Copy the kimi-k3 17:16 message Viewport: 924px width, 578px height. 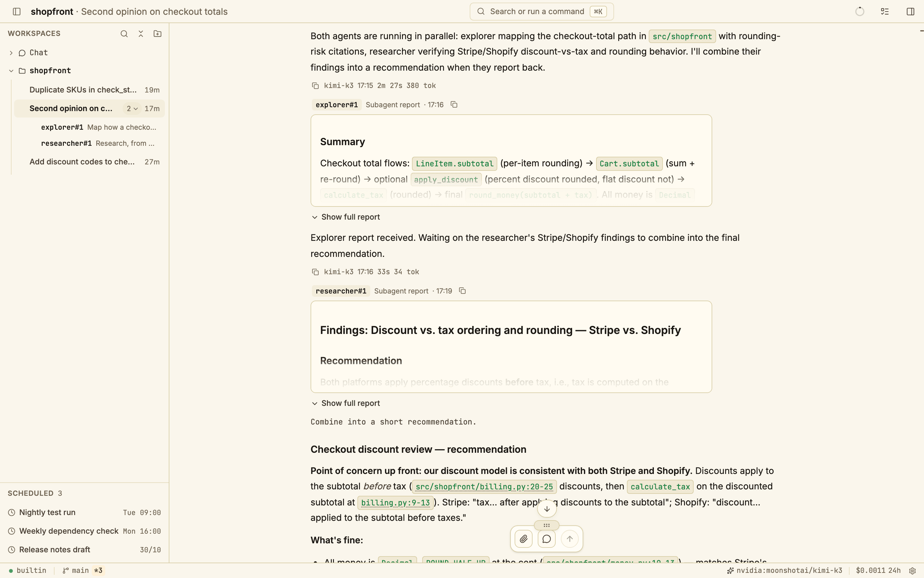[x=315, y=272]
